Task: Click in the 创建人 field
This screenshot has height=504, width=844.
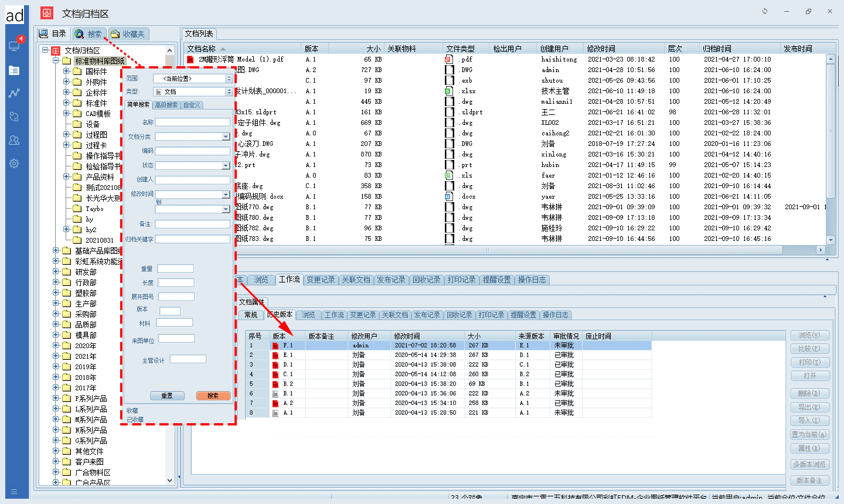Action: 193,180
